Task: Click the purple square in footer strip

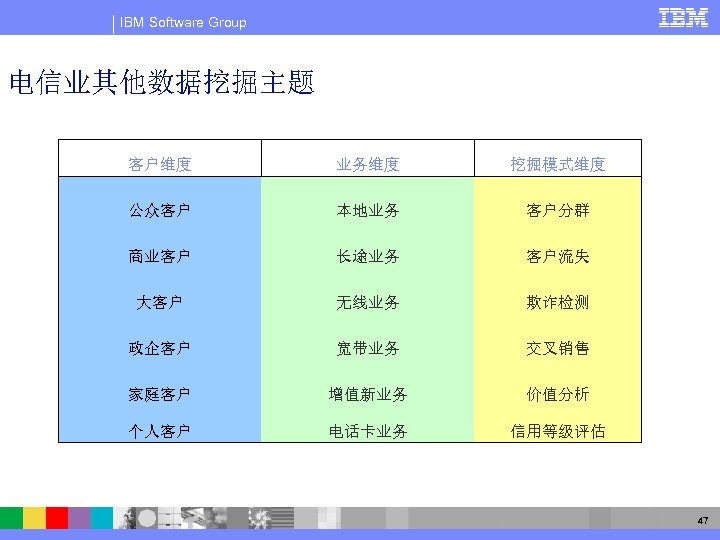Action: tap(79, 518)
